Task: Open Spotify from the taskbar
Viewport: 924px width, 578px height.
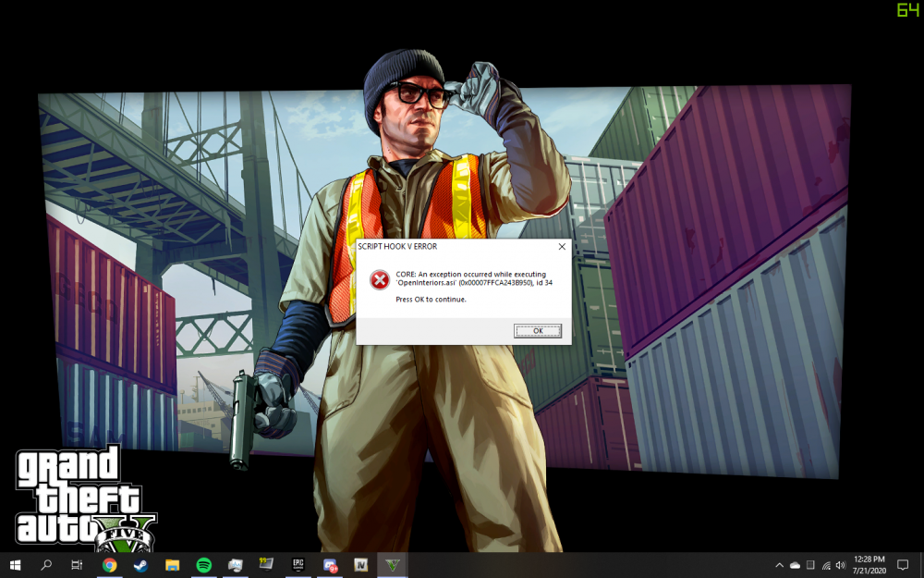Action: coord(203,564)
